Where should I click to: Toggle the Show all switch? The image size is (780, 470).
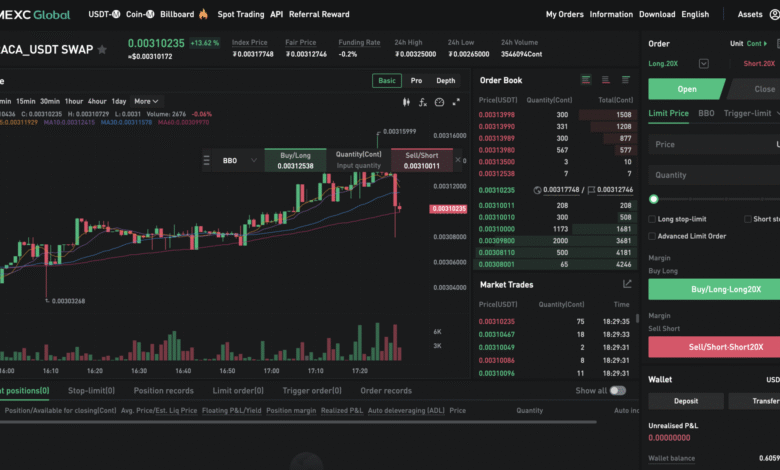pos(618,390)
